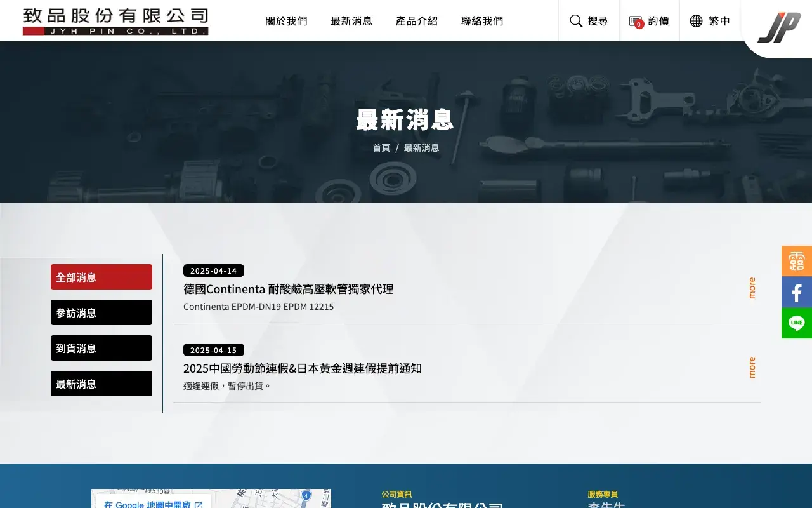Click the 2025-04-14 date badge
812x508 pixels.
pyautogui.click(x=214, y=271)
